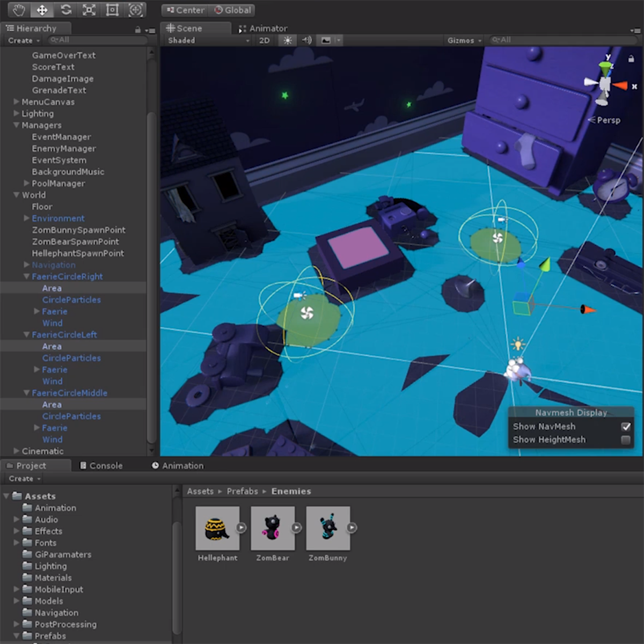Click the red X axis cone on gizmo

click(x=620, y=85)
